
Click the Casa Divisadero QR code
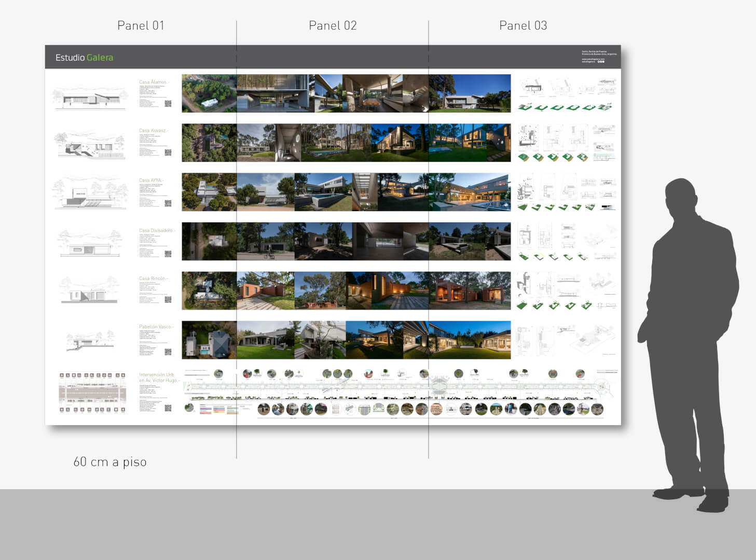168,254
